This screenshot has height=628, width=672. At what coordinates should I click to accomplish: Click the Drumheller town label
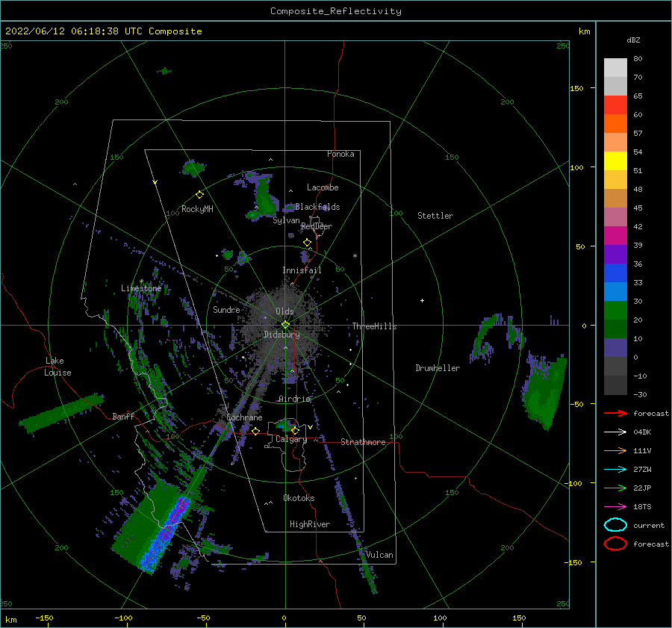tap(438, 368)
